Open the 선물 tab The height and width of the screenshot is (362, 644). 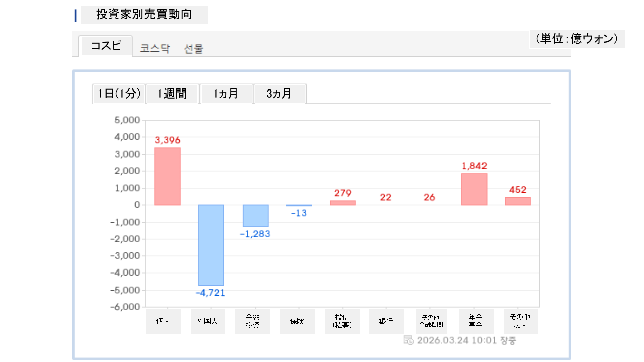pyautogui.click(x=194, y=49)
